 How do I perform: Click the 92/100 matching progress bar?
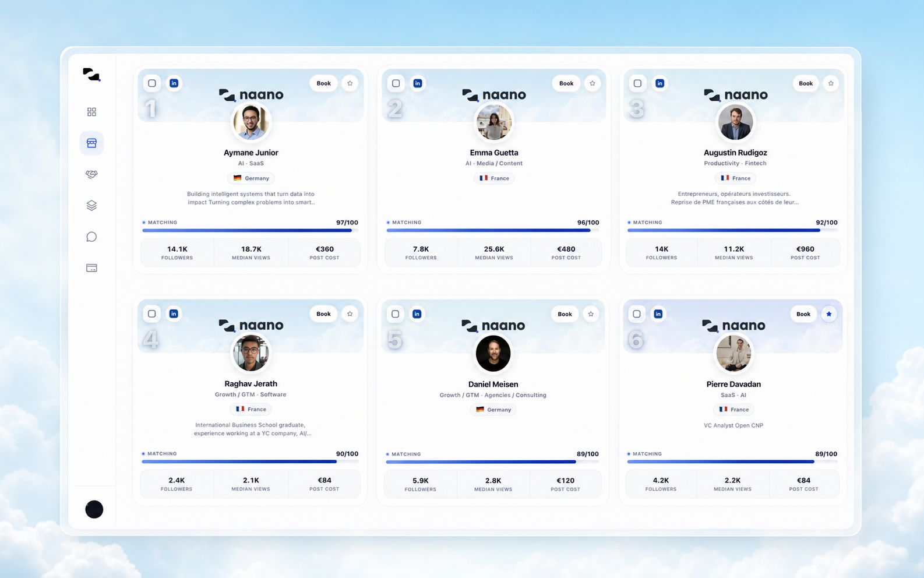click(732, 230)
